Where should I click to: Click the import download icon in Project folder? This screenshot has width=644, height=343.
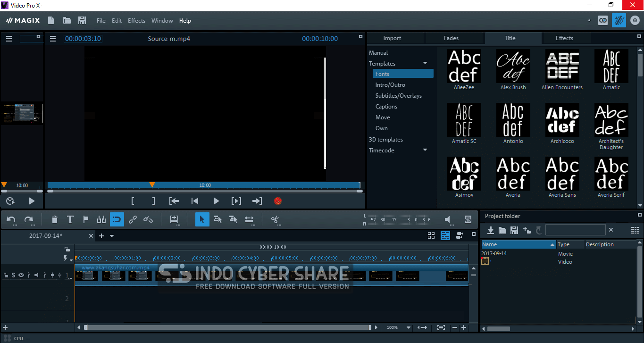491,230
